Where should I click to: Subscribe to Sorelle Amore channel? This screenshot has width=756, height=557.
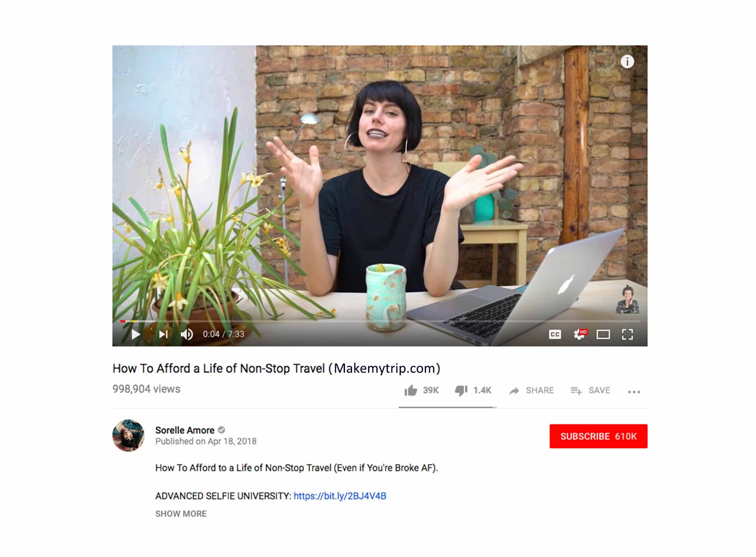[598, 436]
